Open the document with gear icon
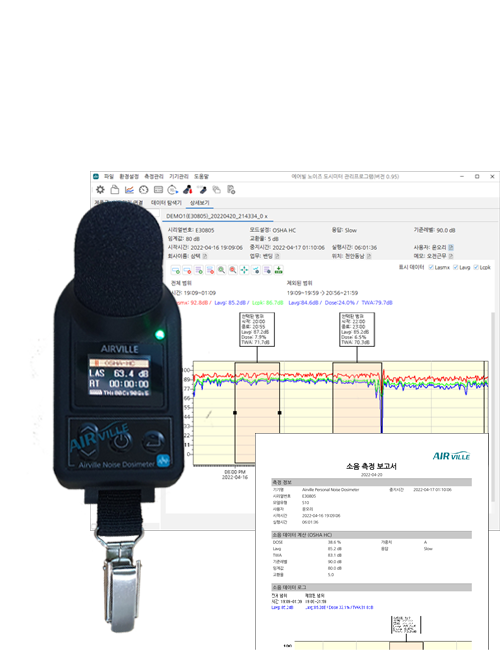 (231, 189)
